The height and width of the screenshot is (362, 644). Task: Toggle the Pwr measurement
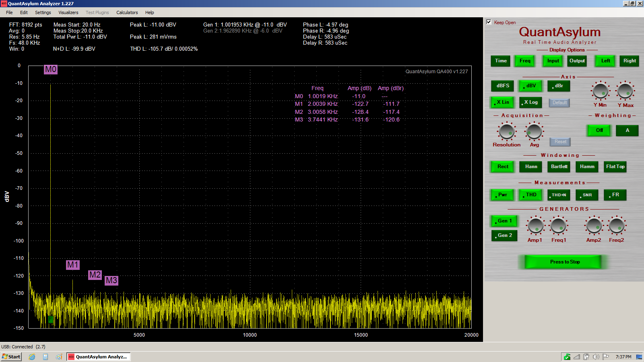[x=502, y=195]
